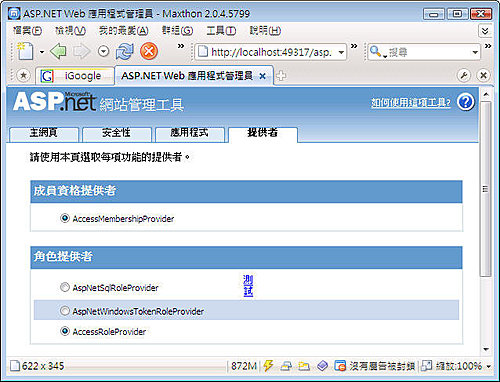This screenshot has height=382, width=500.
Task: Expand the search toolbar overflow chevron
Action: click(488, 46)
